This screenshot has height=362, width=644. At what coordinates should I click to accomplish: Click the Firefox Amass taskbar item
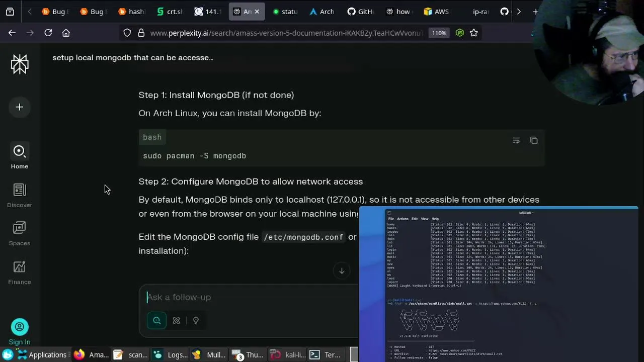tap(92, 355)
